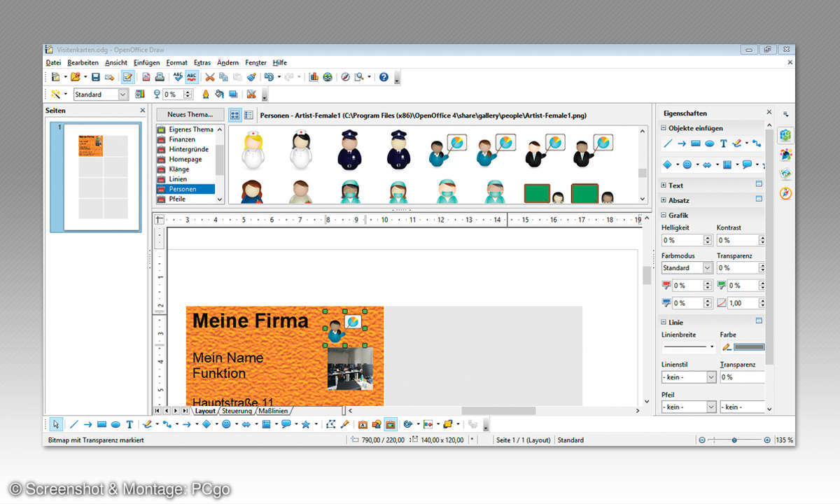The height and width of the screenshot is (504, 840).
Task: Switch gallery to icon view
Action: click(235, 115)
